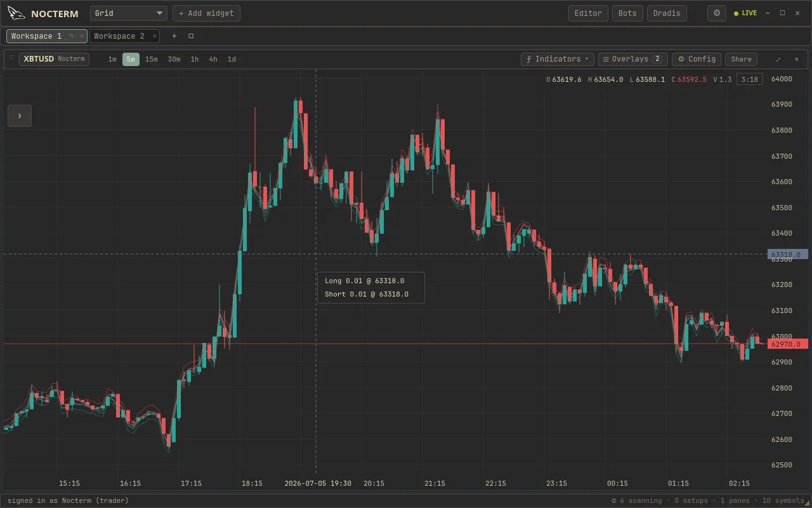Open the Grid layout dropdown
This screenshot has width=812, height=508.
coord(129,13)
